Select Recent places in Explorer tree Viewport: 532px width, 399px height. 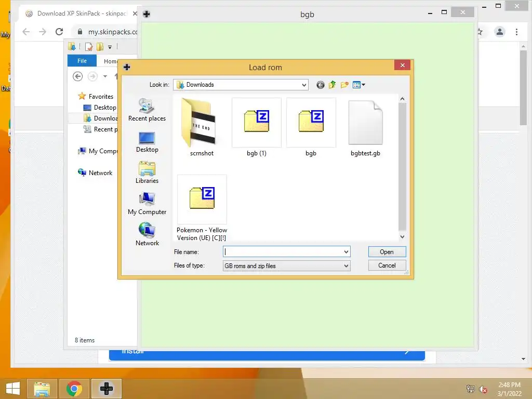tap(101, 129)
